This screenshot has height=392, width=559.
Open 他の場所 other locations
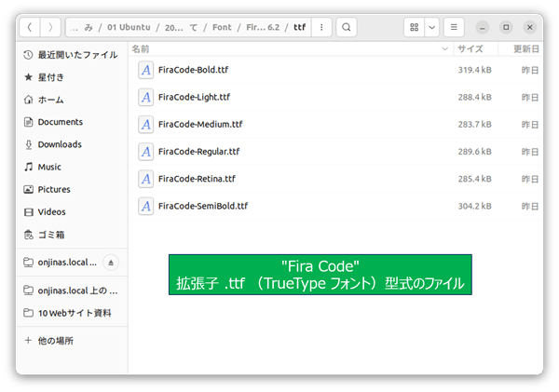click(x=72, y=341)
